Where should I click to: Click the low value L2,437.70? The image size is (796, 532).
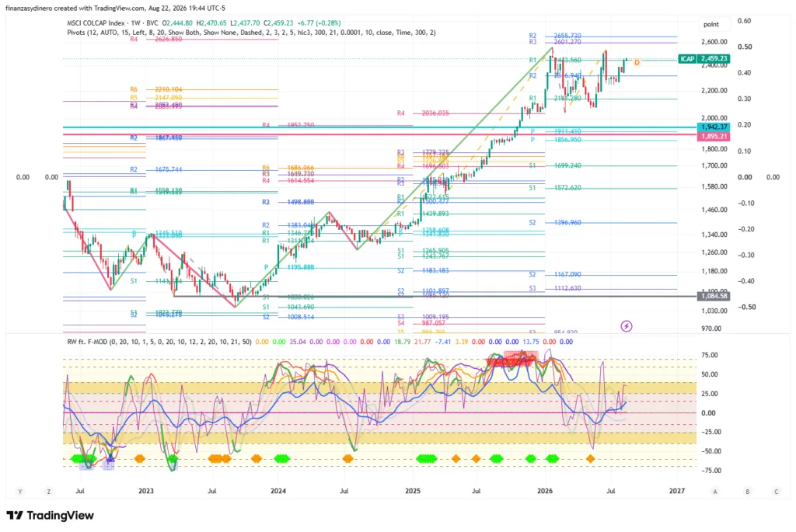(x=245, y=23)
